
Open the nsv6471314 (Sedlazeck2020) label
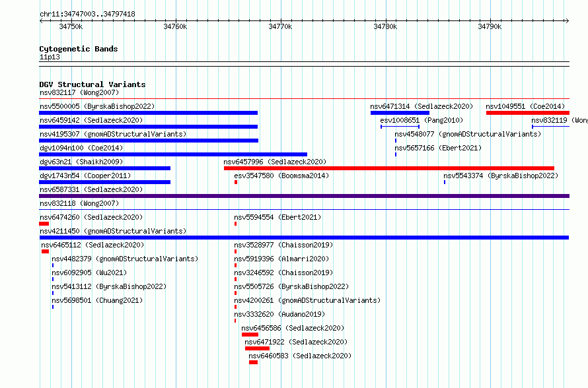[422, 106]
